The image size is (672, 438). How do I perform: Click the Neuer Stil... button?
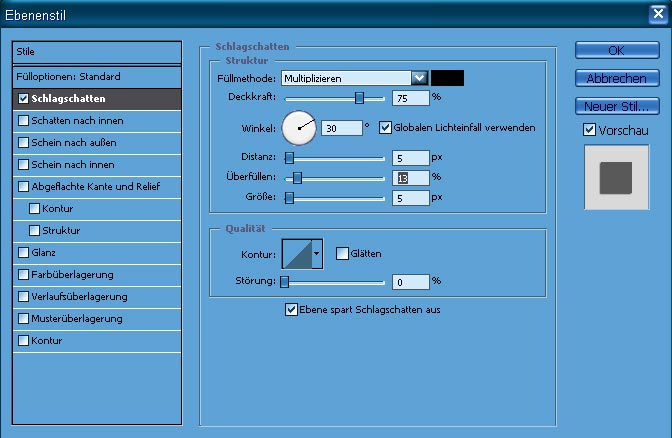[x=615, y=105]
